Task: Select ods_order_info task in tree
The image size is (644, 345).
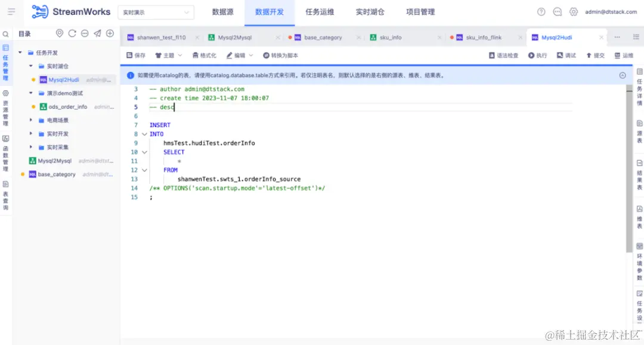Action: pyautogui.click(x=68, y=107)
